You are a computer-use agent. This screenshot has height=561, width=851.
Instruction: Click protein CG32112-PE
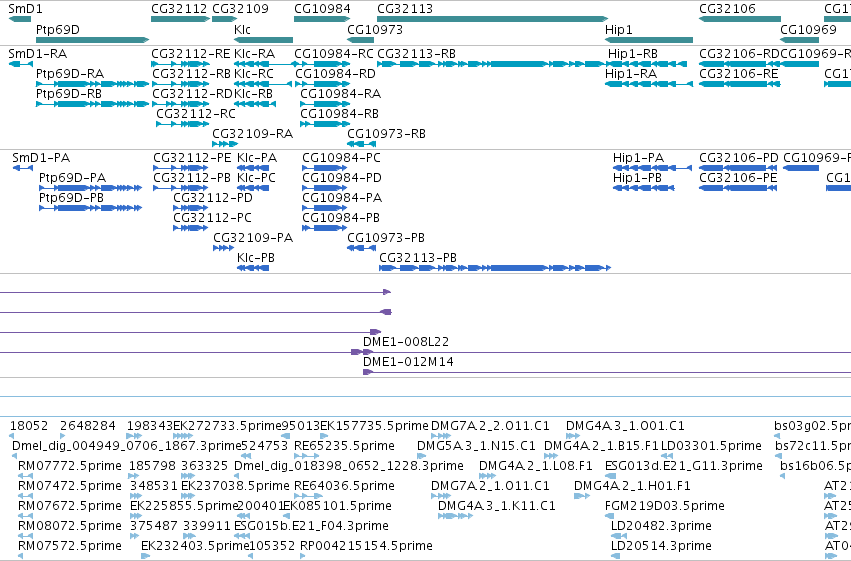click(x=192, y=158)
